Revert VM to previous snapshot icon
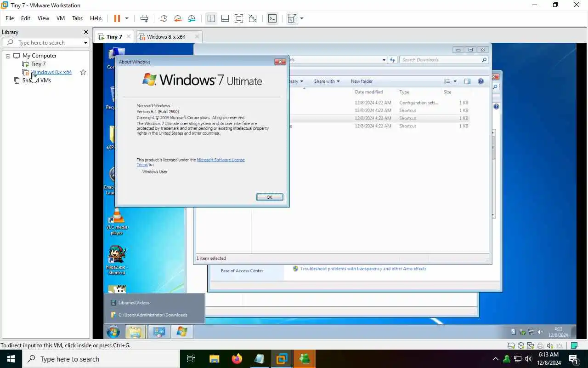This screenshot has height=368, width=588. (x=178, y=18)
